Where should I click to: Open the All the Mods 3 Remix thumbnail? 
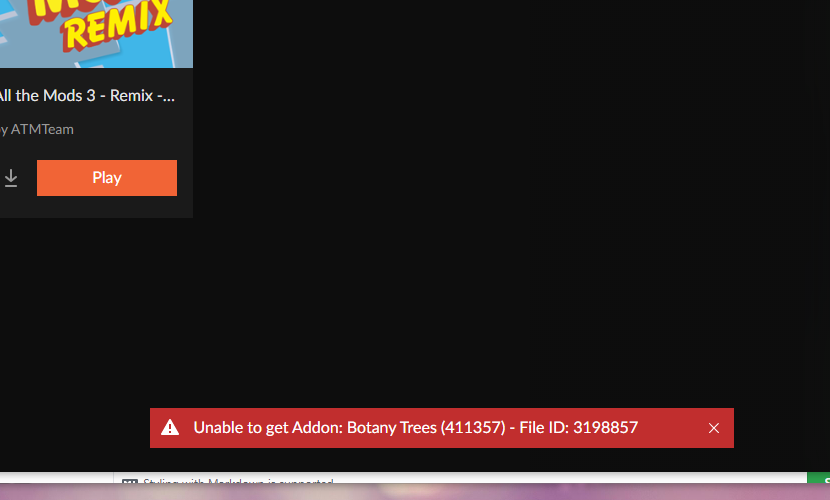[96, 34]
